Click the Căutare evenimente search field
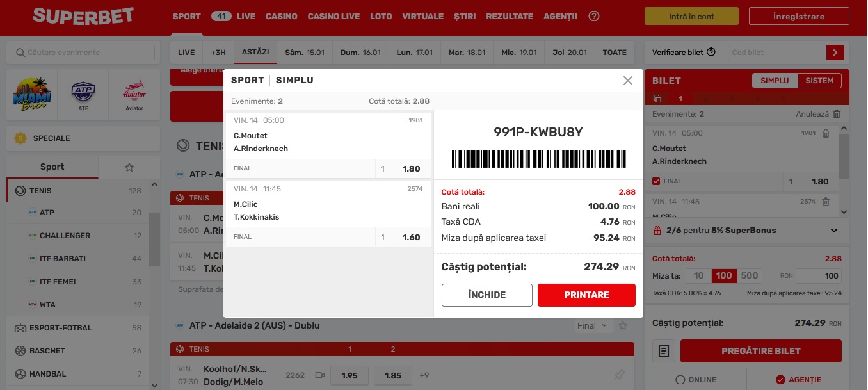This screenshot has width=868, height=390. [83, 53]
